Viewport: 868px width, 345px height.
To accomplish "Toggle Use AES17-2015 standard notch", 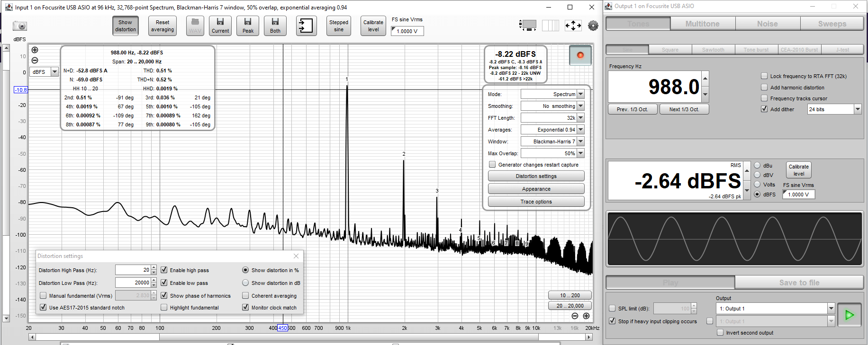I will click(x=43, y=307).
